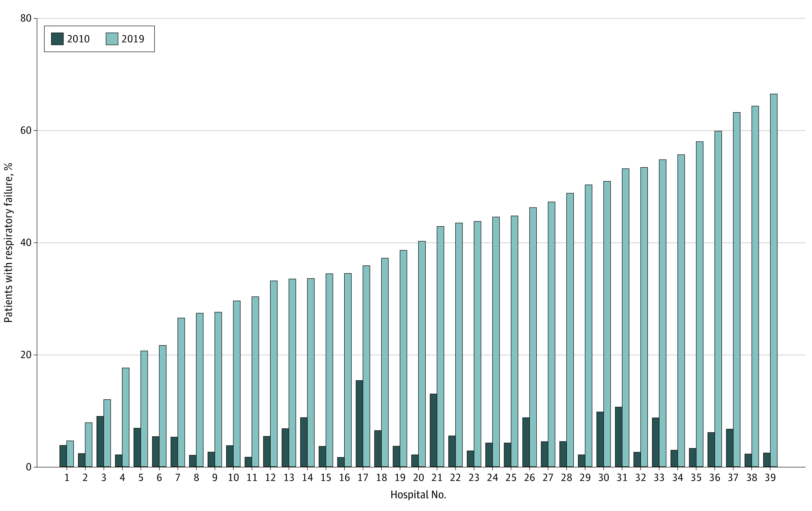Image resolution: width=812 pixels, height=511 pixels.
Task: Click the 2010 bar for hospital 5
Action: tap(137, 448)
